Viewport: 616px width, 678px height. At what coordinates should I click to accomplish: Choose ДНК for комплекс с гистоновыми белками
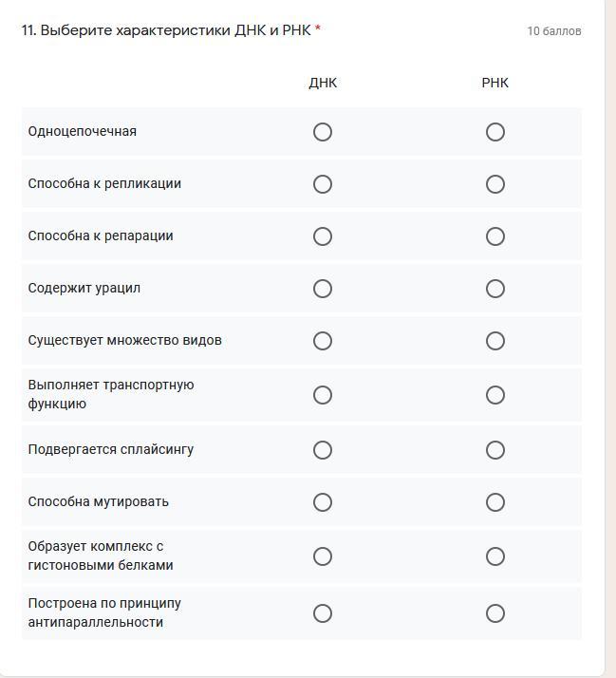pyautogui.click(x=323, y=556)
